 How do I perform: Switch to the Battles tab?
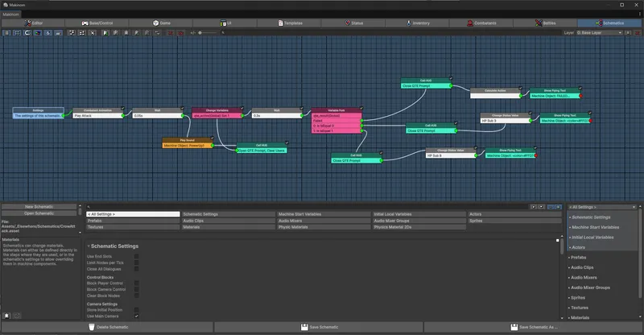tap(547, 23)
